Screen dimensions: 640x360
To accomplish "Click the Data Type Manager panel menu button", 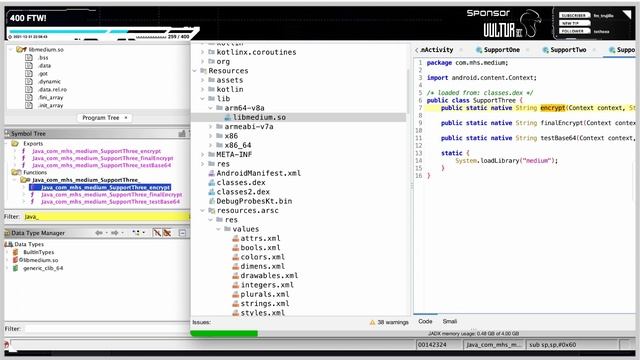I will 182,233.
